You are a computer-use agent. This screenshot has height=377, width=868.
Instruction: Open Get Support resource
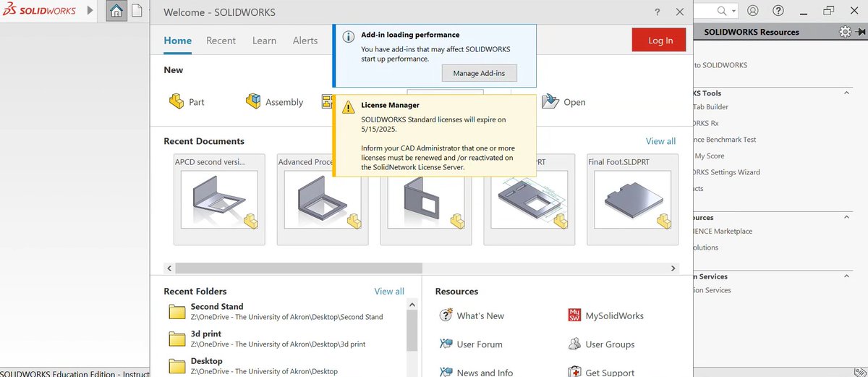coord(601,372)
